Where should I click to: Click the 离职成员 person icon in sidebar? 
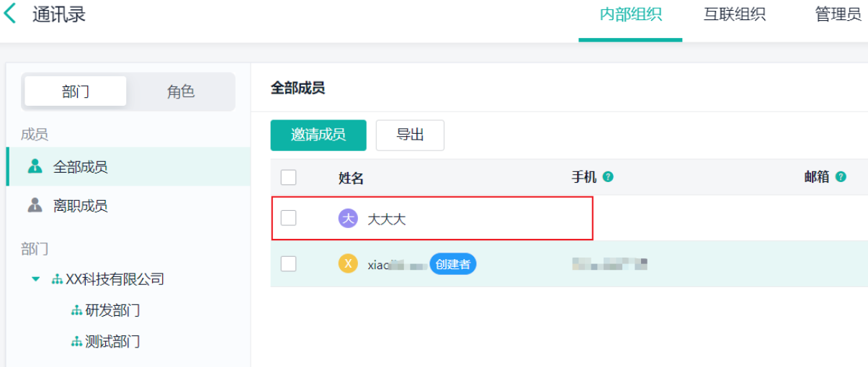tap(35, 206)
